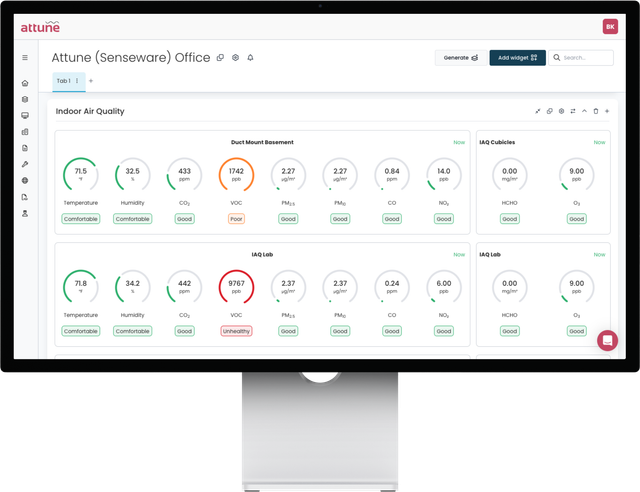Open the file export icon in sidebar

[25, 197]
